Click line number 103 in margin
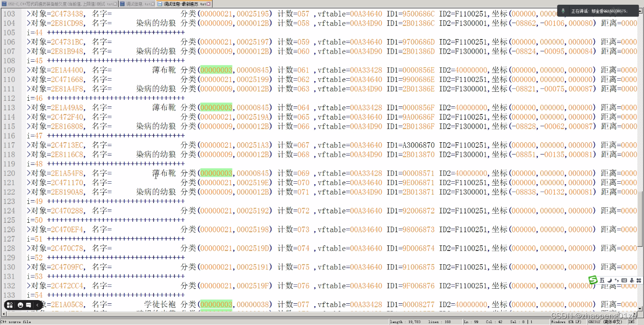Screen dimensions: 644x325 (x=8, y=14)
